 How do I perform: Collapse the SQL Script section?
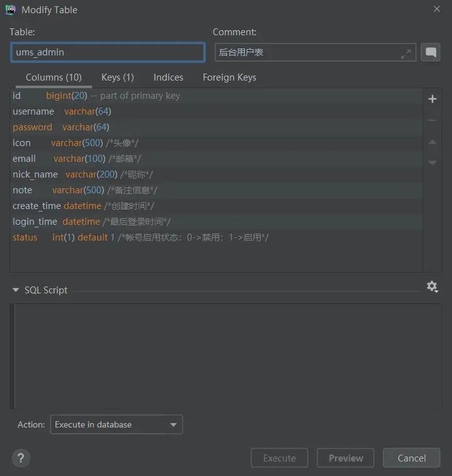[x=16, y=290]
